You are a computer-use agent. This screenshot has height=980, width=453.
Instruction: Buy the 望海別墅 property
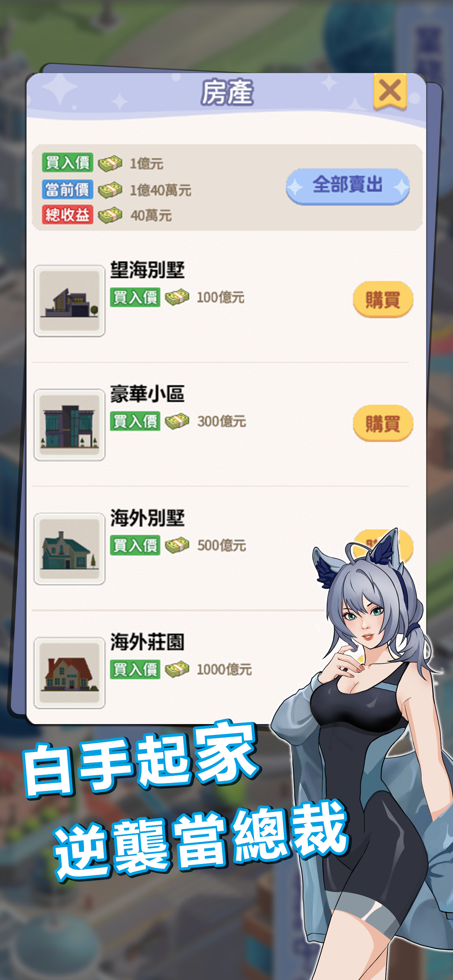pos(383,299)
